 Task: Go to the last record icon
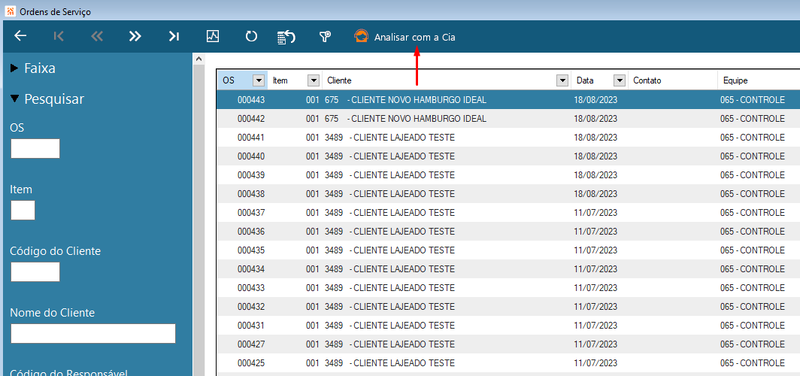pos(173,36)
